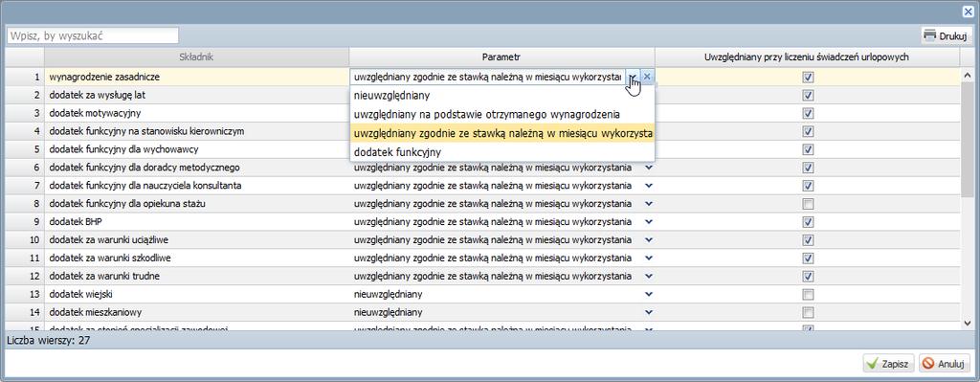Select row 'dodatek funkcyjny dla nauczyciela konsultanta'
Image resolution: width=980 pixels, height=382 pixels.
click(483, 186)
